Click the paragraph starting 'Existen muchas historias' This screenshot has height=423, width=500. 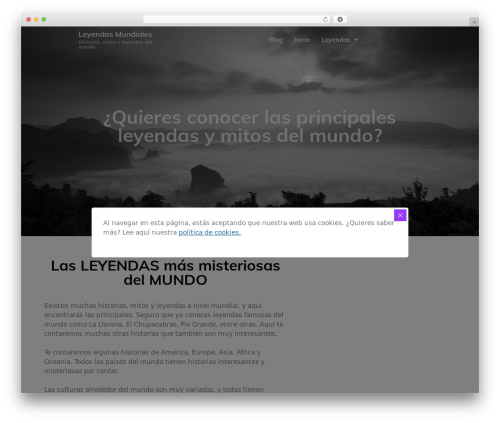point(164,319)
